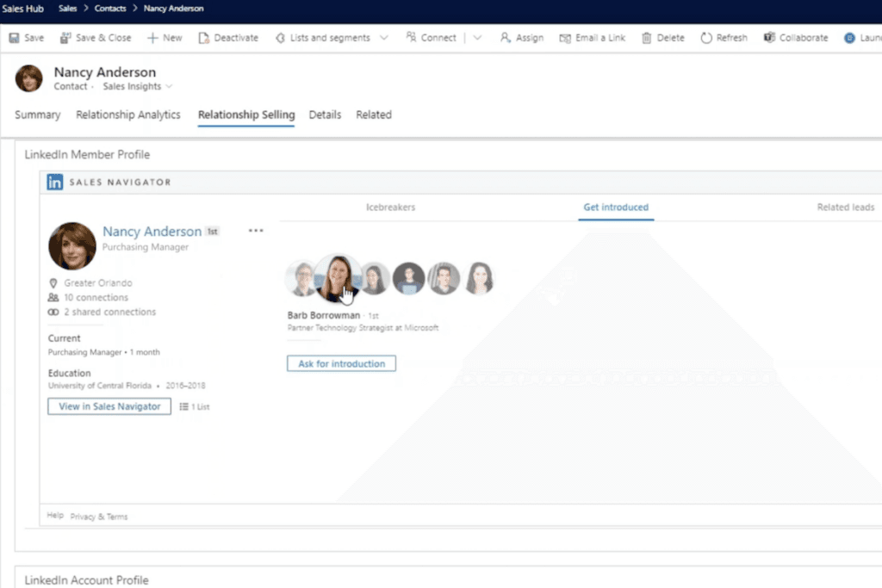The height and width of the screenshot is (588, 882).
Task: Go to Contacts in the breadcrumb
Action: click(x=110, y=9)
